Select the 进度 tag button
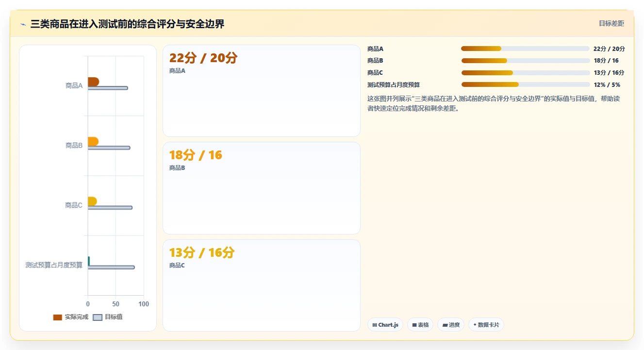This screenshot has width=644, height=350. [451, 325]
